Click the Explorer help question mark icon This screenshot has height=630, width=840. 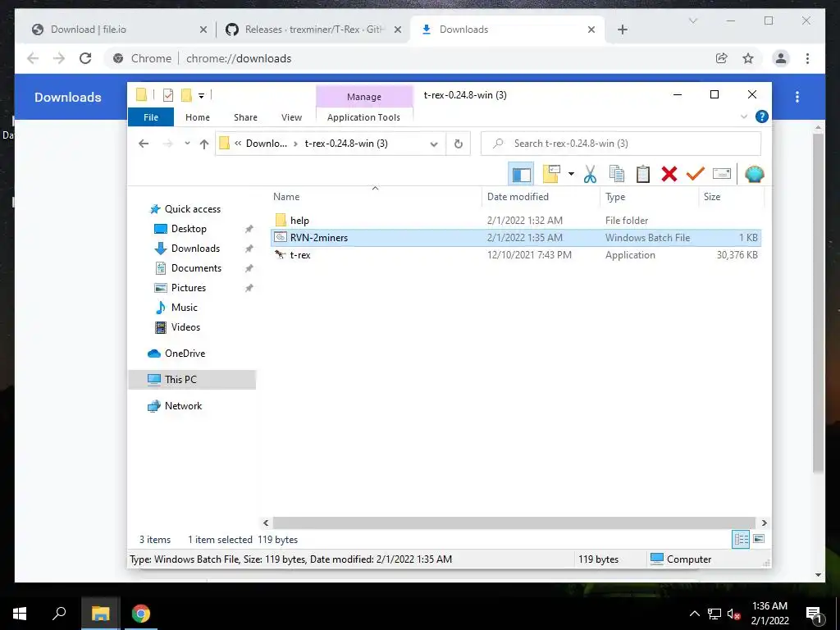(x=761, y=116)
